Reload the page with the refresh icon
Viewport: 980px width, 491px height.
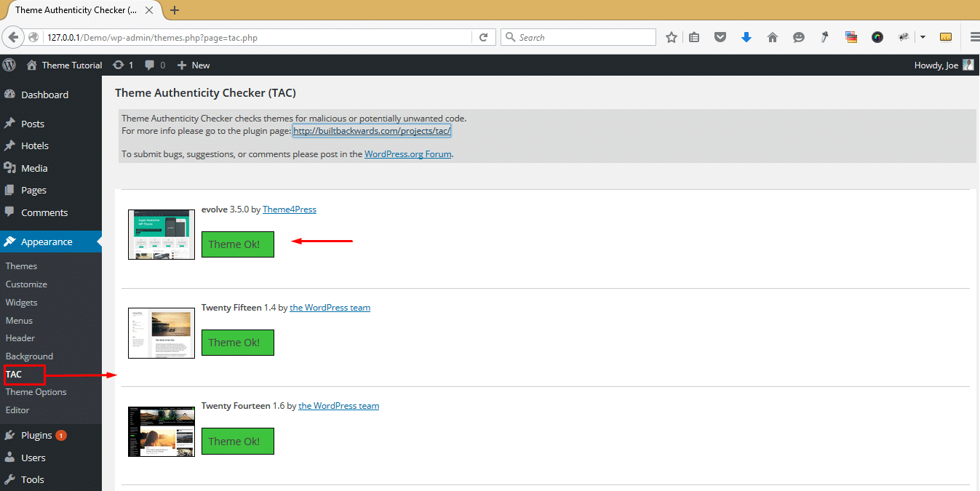click(x=484, y=37)
